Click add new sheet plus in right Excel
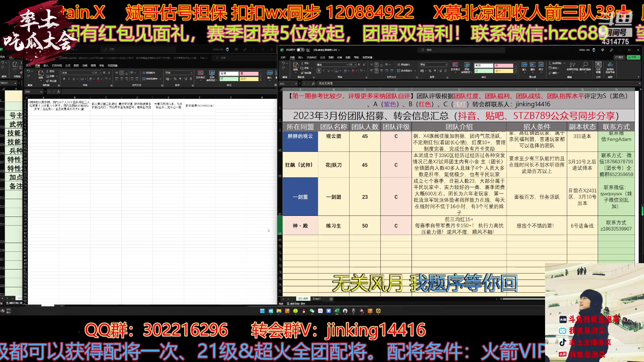 [331, 299]
